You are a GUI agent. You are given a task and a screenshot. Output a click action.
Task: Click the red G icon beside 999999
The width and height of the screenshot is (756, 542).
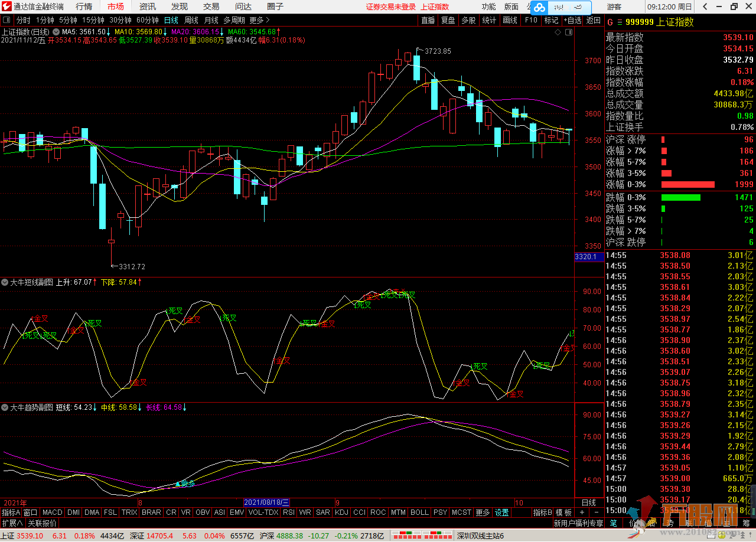[610, 22]
